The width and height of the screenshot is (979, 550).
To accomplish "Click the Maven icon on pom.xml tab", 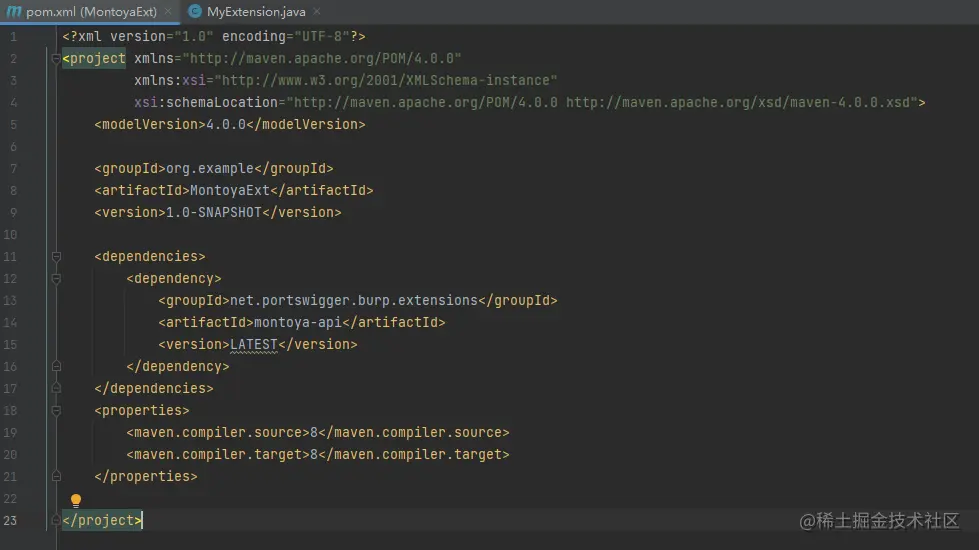I will (14, 11).
